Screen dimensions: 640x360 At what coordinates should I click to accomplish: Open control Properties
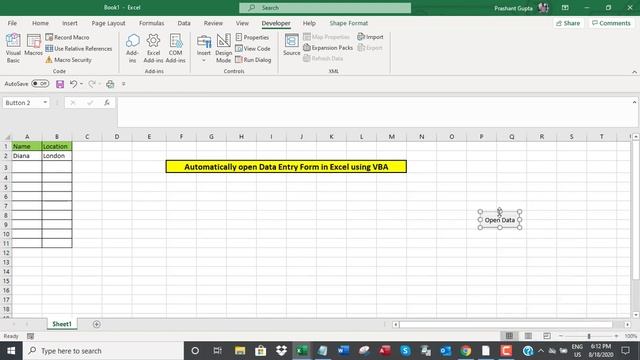pyautogui.click(x=252, y=37)
